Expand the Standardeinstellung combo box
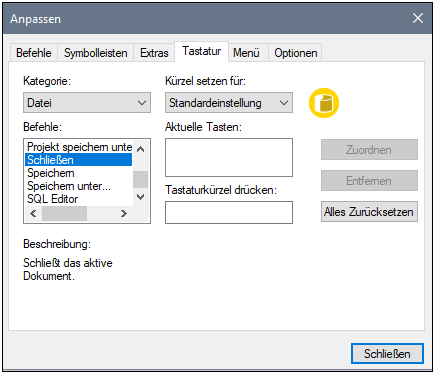This screenshot has height=374, width=435. point(229,103)
